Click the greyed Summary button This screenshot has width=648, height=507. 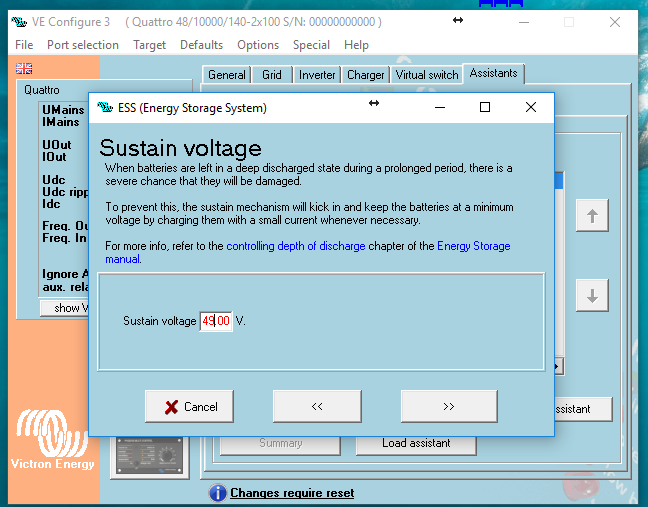(x=281, y=443)
